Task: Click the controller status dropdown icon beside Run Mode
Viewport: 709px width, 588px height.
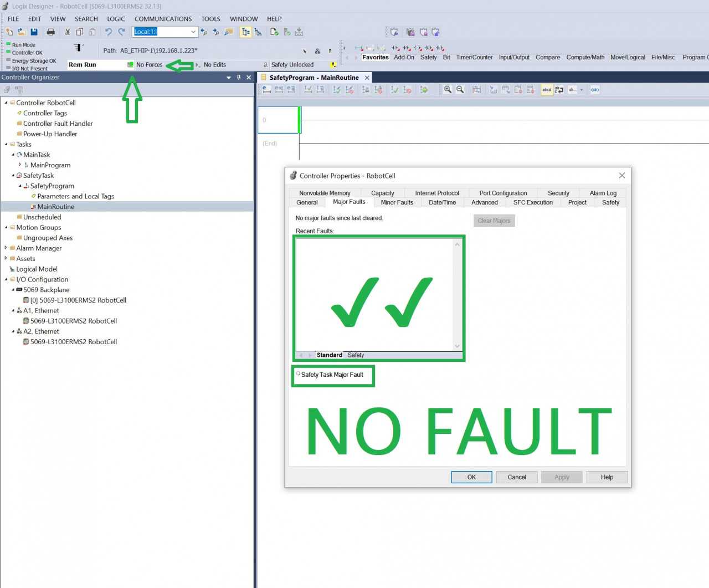Action: (79, 48)
